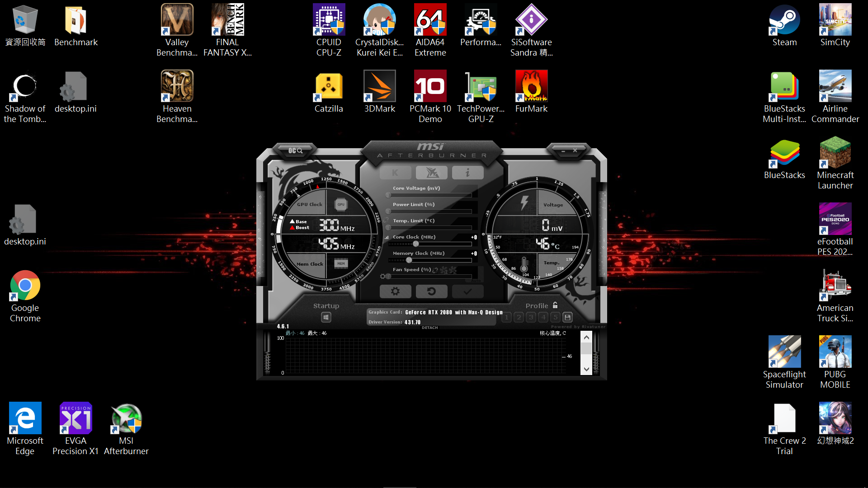Open the FurMark desktop shortcut
868x488 pixels.
[531, 91]
